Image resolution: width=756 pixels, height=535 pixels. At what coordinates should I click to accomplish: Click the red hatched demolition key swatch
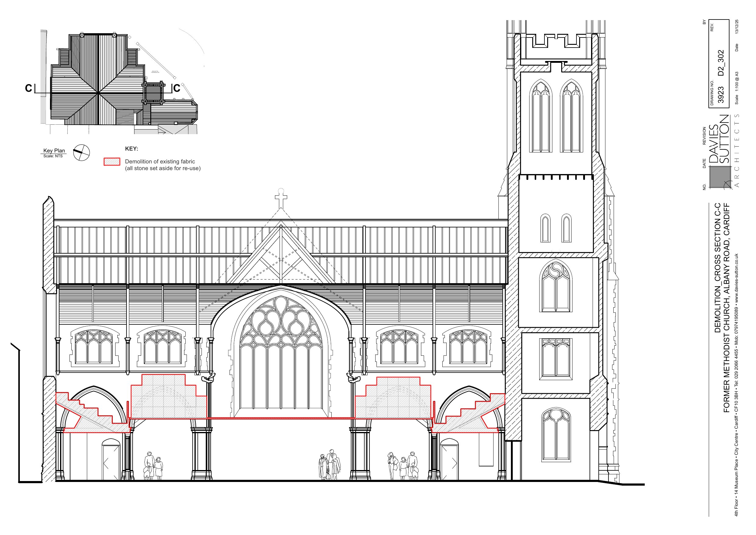tap(112, 162)
